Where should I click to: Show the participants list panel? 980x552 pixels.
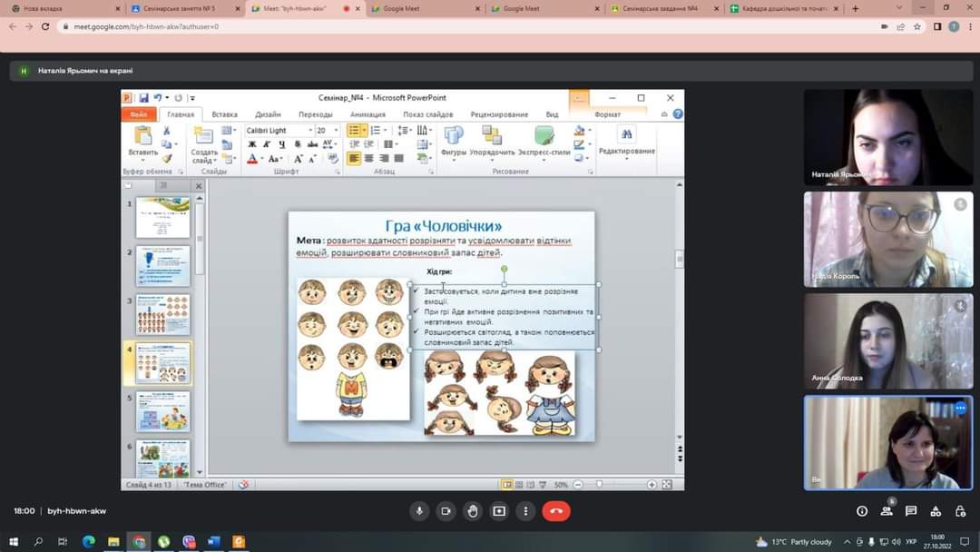pyautogui.click(x=887, y=511)
